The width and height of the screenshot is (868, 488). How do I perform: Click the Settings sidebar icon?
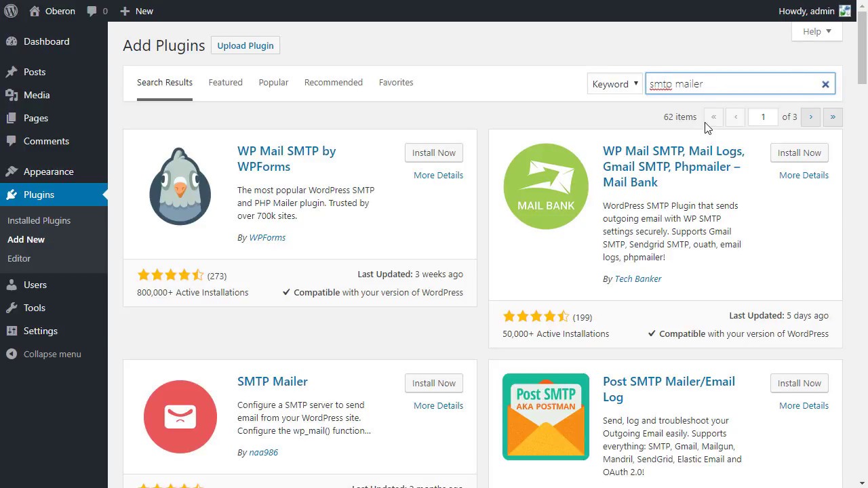coord(12,331)
